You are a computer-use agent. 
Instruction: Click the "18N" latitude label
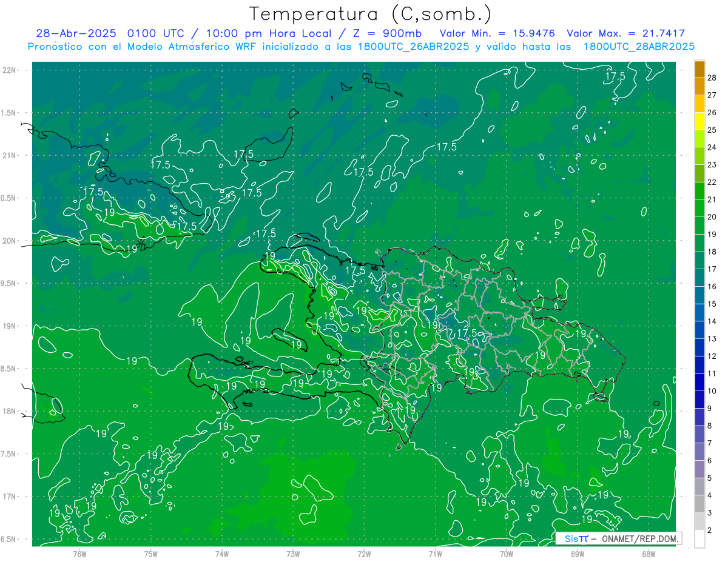point(10,412)
